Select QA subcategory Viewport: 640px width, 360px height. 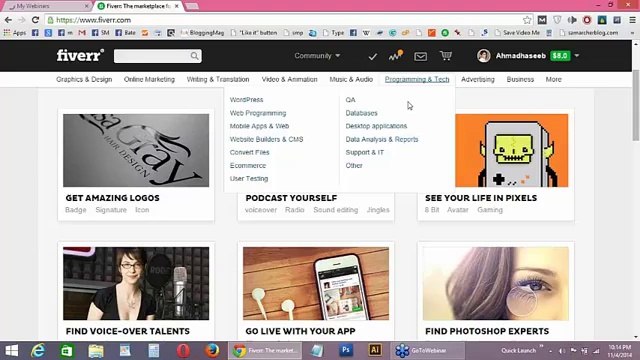pyautogui.click(x=350, y=100)
